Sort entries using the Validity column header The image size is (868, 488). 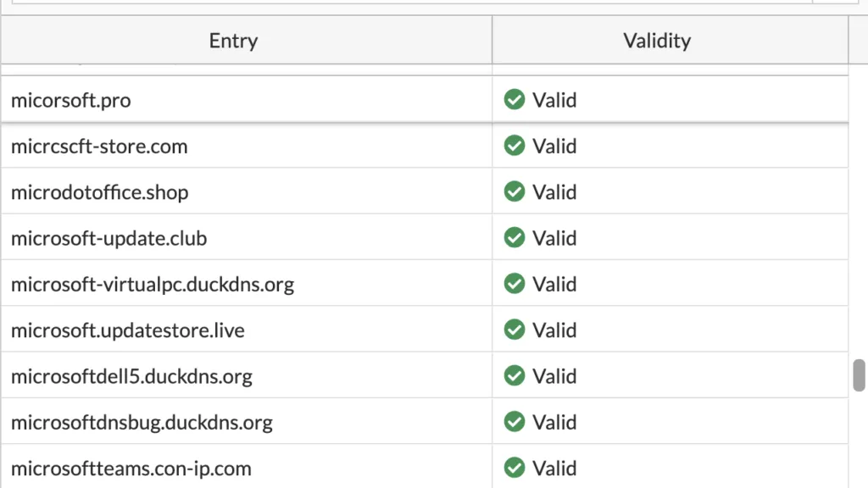pos(656,40)
